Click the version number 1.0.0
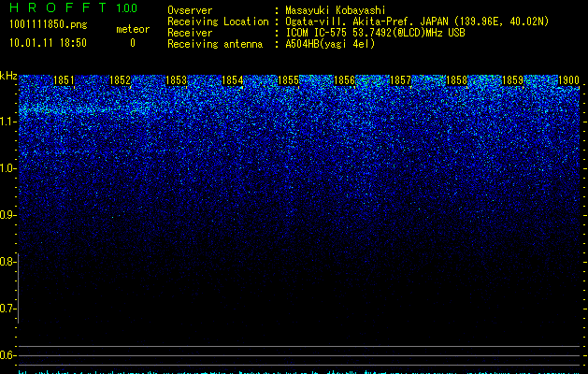588x374 pixels. click(x=127, y=8)
